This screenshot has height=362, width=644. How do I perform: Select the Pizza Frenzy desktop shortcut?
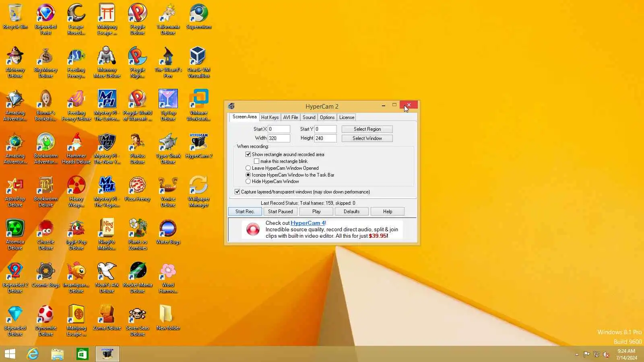tap(138, 189)
